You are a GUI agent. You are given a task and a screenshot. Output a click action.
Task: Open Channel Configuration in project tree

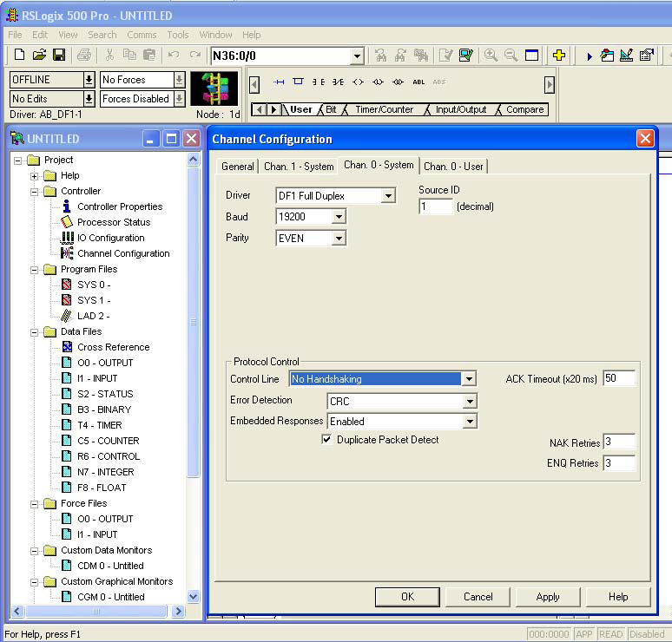(123, 253)
